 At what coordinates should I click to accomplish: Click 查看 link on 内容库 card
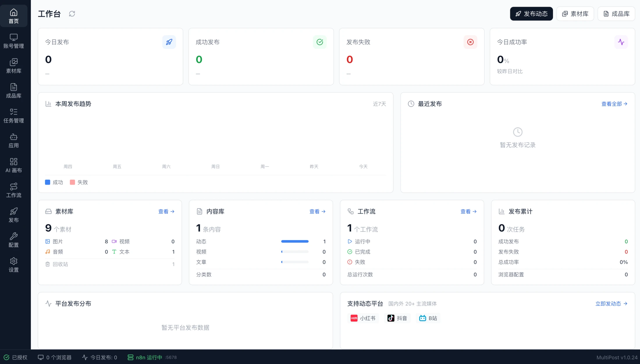pyautogui.click(x=317, y=211)
